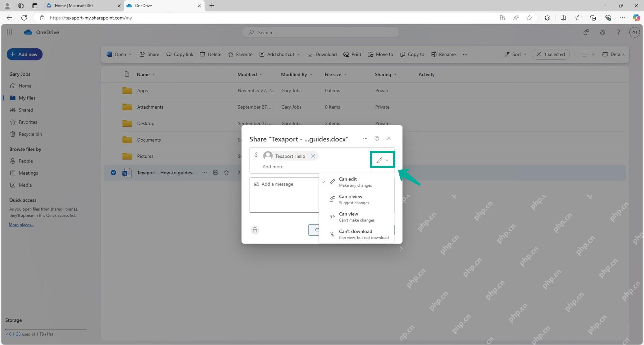Click share icon on Texaport How-to guides row

[215, 172]
